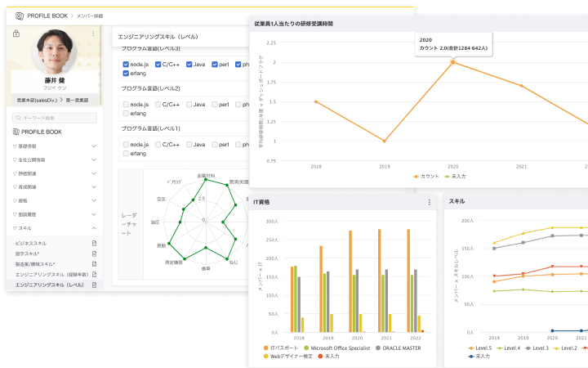Click the document icon next to 製造業/機械スキル

tap(94, 264)
